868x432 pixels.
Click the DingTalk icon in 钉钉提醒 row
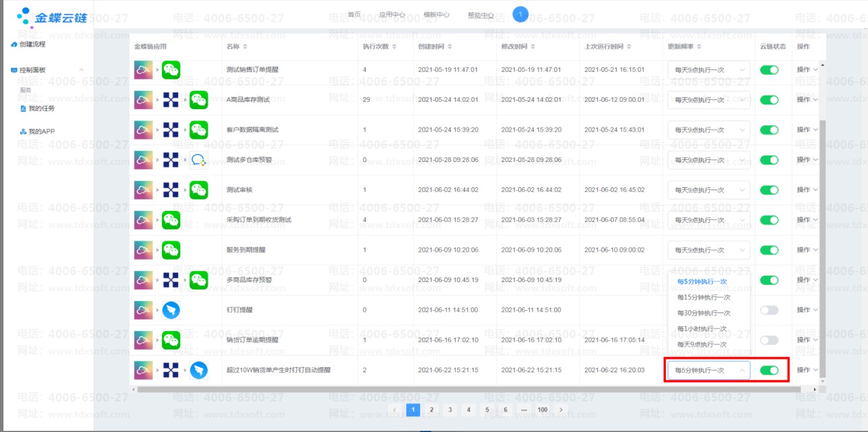(170, 310)
